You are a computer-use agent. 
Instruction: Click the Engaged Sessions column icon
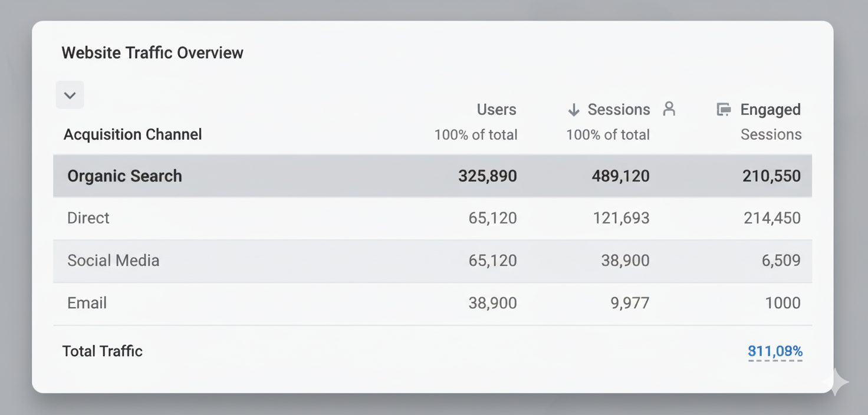click(x=724, y=110)
